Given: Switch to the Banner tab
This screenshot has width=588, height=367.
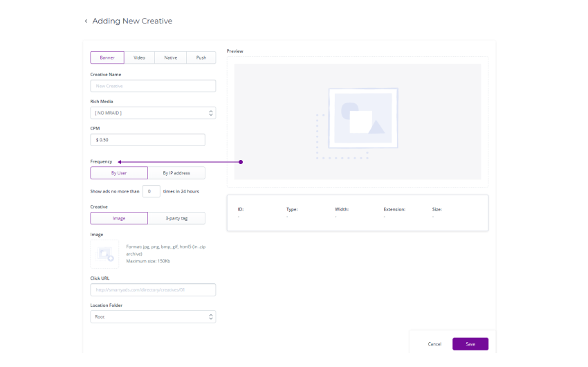Looking at the screenshot, I should [x=107, y=58].
